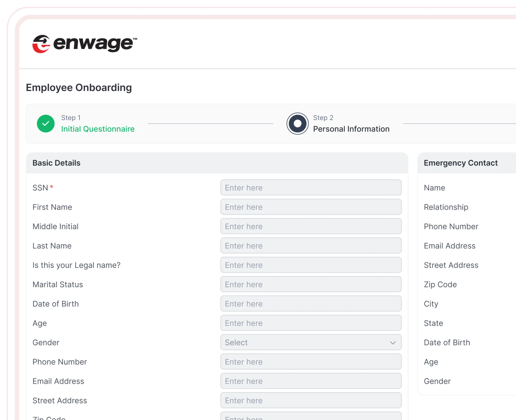Focus the First Name input field
516x420 pixels.
coord(311,207)
